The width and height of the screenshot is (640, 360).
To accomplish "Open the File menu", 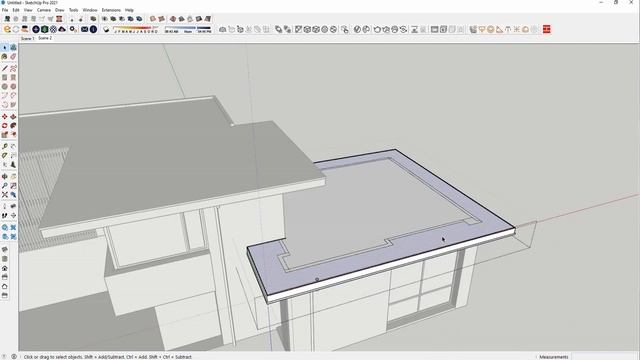I will pos(5,10).
